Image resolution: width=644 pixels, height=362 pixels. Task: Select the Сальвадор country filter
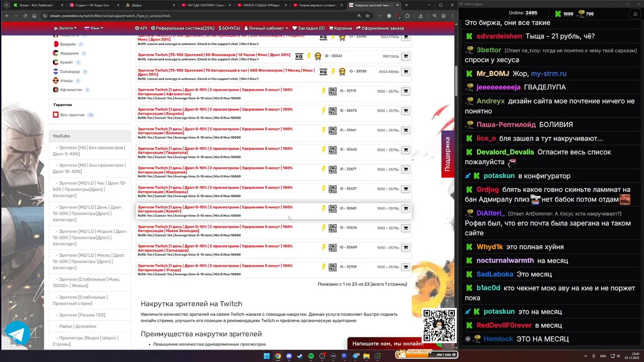coord(70,72)
